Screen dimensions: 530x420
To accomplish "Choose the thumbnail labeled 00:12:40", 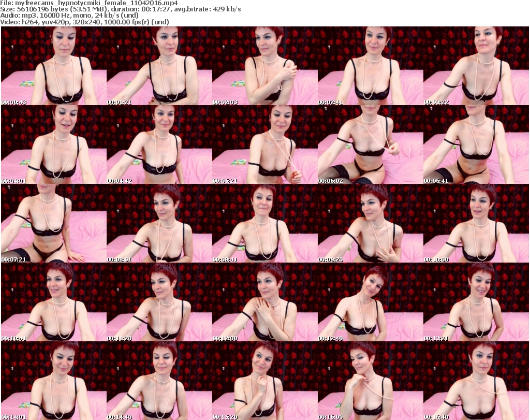I will (371, 302).
